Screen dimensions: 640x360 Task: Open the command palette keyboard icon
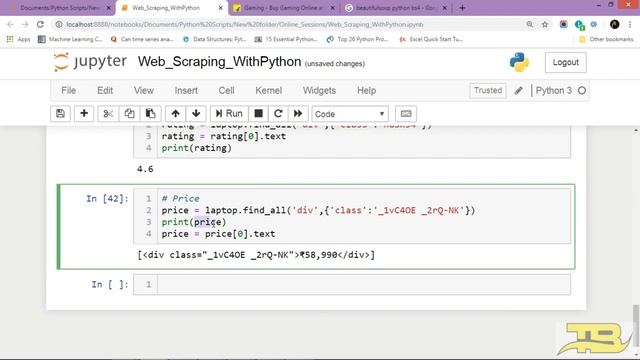406,113
